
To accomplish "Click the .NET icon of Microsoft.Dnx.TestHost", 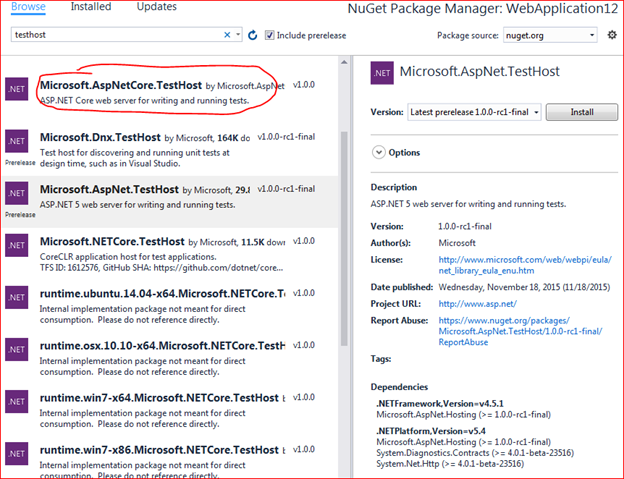I will point(16,141).
